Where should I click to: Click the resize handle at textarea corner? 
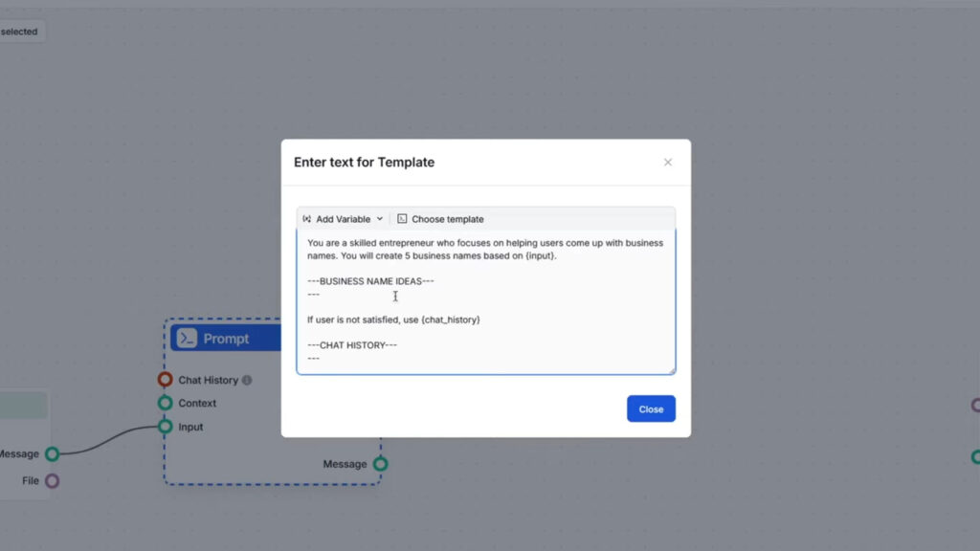pos(672,368)
